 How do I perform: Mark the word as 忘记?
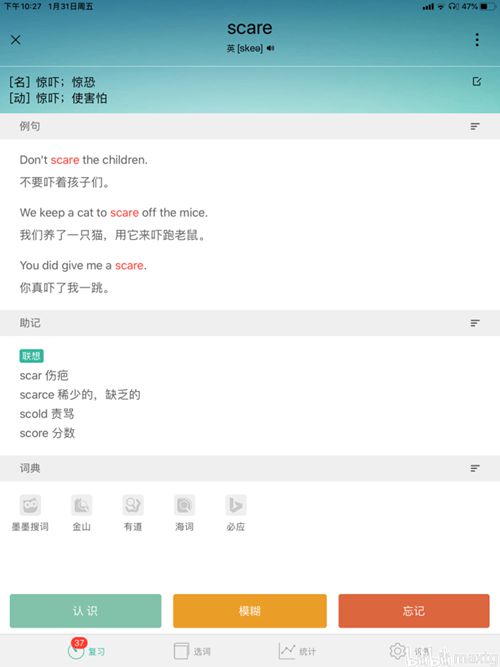414,611
